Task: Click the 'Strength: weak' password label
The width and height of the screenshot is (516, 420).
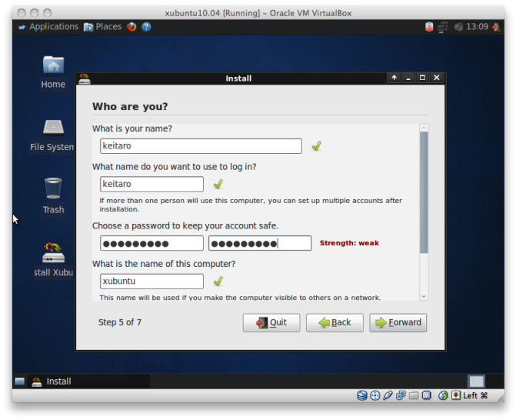Action: pos(349,243)
